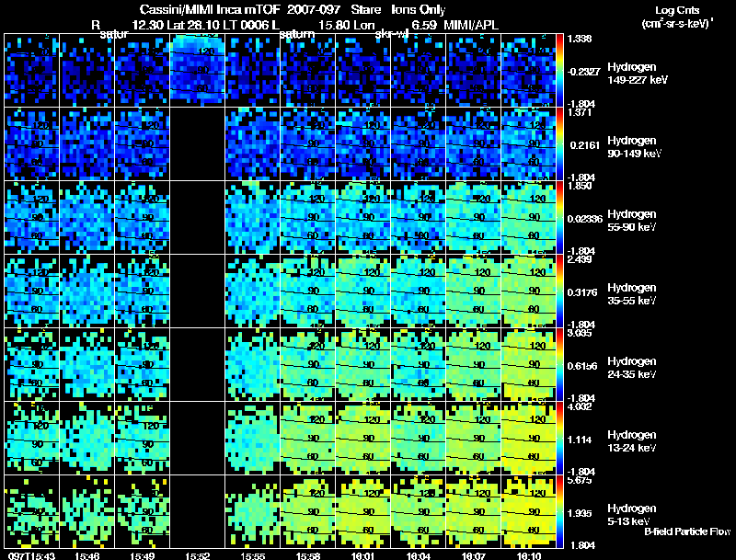
Task: Click the 'Hydrogen 55-90 keV' row label
Action: (632, 221)
